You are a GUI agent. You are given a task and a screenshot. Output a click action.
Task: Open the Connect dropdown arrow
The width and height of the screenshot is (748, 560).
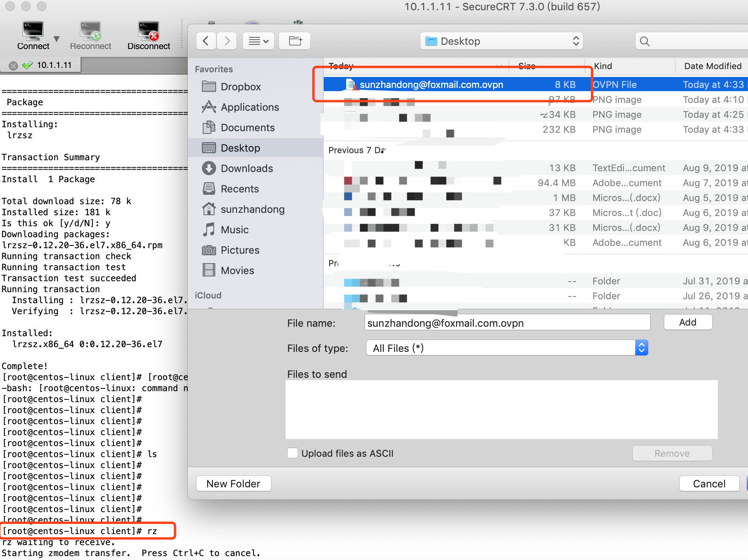pos(57,39)
